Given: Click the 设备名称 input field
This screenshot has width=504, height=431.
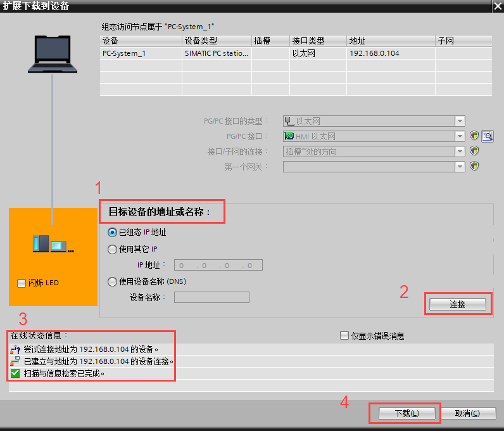Looking at the screenshot, I should pos(211,297).
